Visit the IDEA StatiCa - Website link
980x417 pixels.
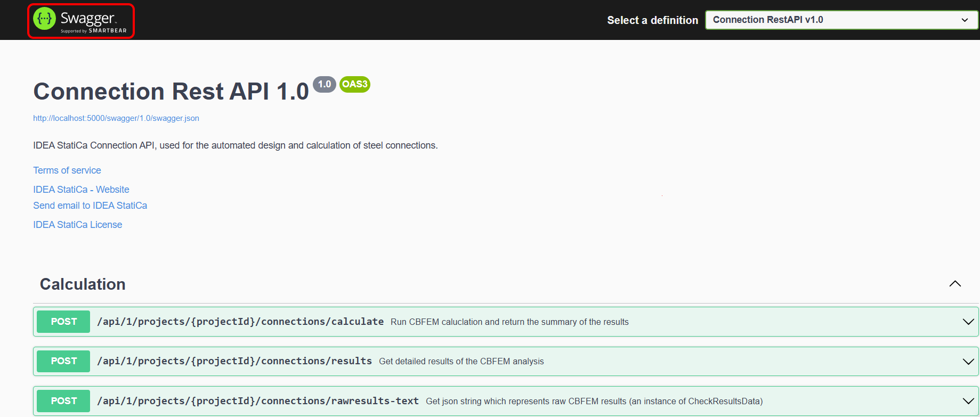(x=81, y=190)
